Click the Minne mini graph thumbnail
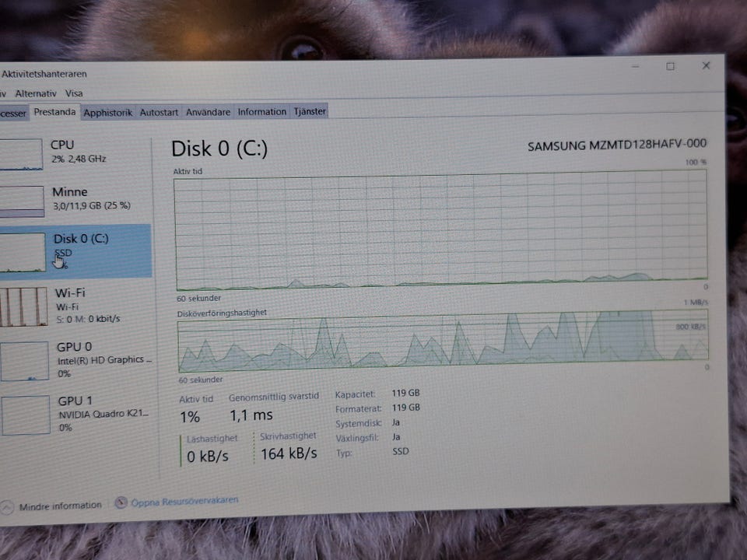The height and width of the screenshot is (560, 747). pyautogui.click(x=22, y=201)
